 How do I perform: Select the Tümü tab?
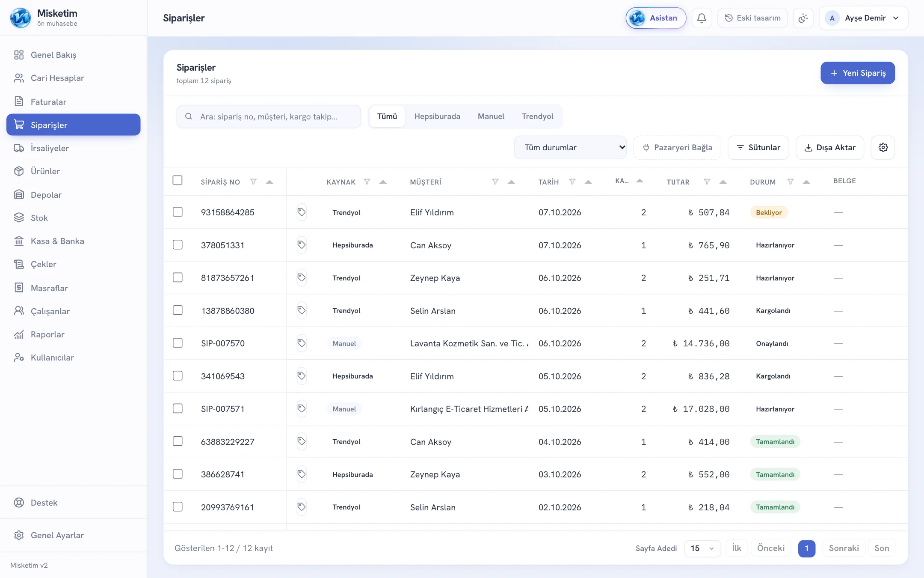(387, 116)
